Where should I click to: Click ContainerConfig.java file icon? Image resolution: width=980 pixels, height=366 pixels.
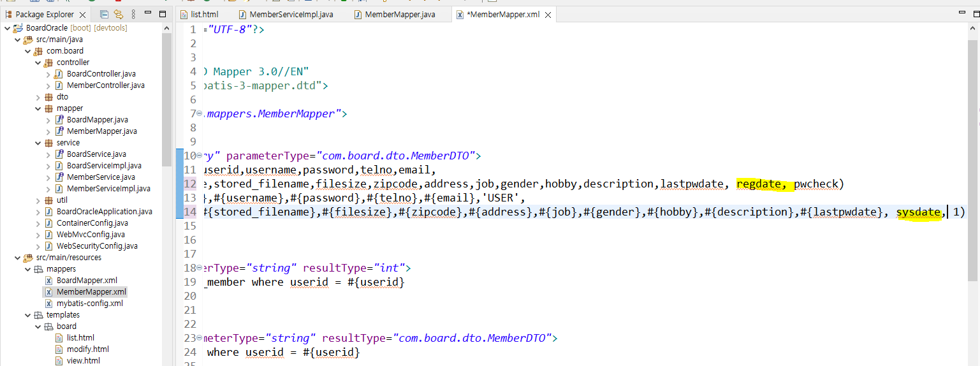pos(49,223)
